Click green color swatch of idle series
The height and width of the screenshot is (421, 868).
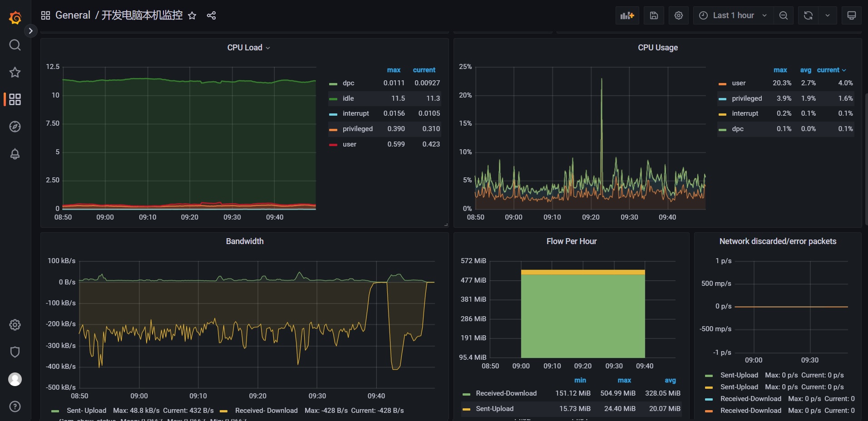click(333, 99)
